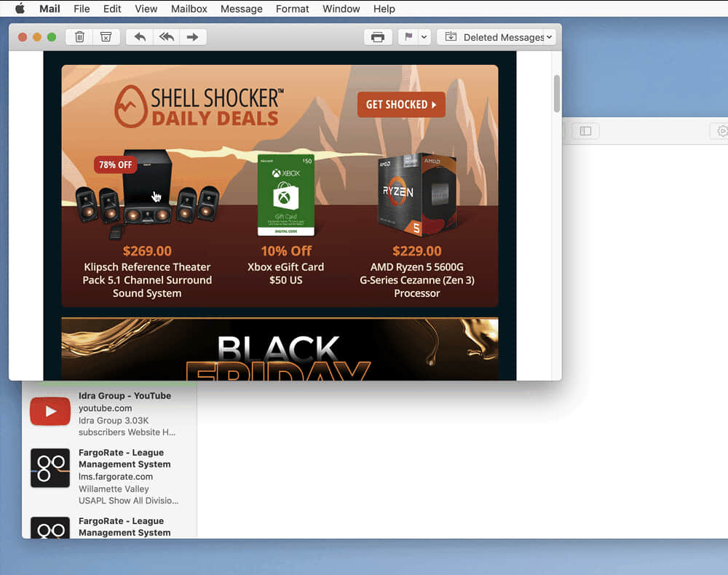The height and width of the screenshot is (575, 728).
Task: Open the Mail application menu
Action: click(50, 9)
